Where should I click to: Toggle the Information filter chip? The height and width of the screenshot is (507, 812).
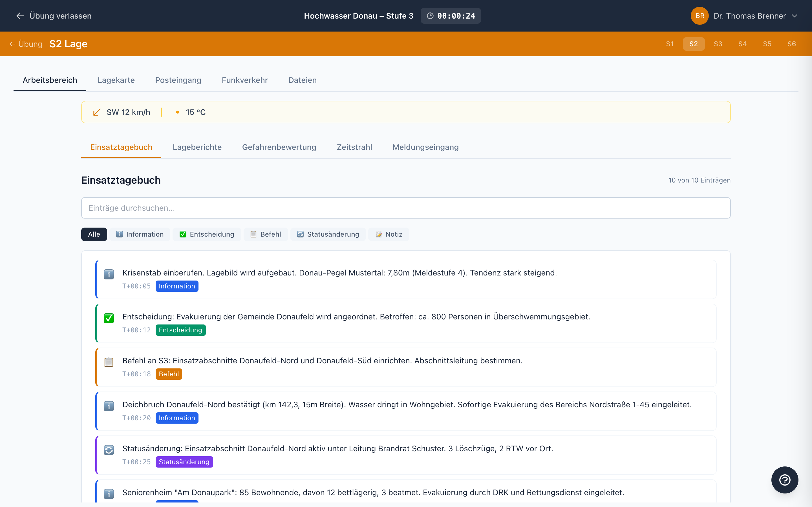point(140,234)
